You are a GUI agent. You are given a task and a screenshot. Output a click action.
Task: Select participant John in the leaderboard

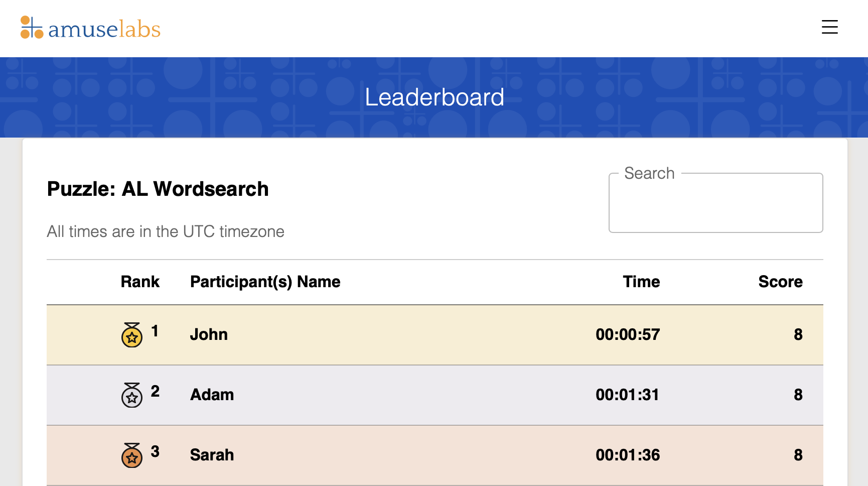tap(209, 334)
